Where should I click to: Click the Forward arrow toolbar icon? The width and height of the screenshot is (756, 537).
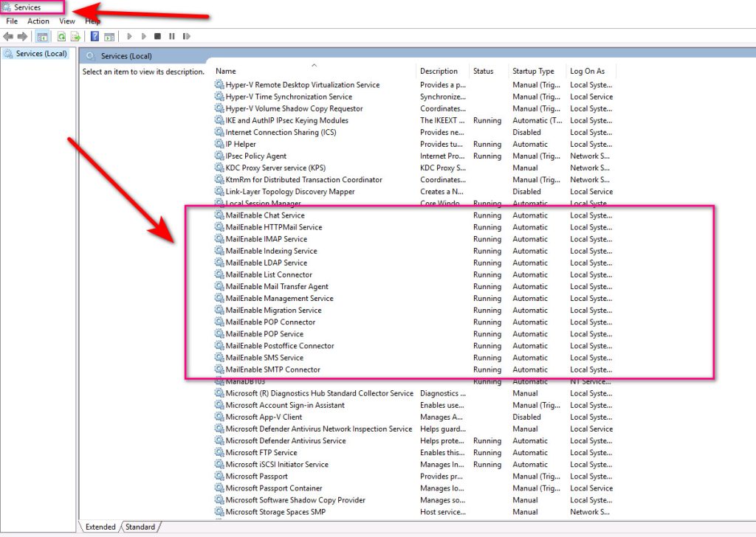pyautogui.click(x=22, y=36)
